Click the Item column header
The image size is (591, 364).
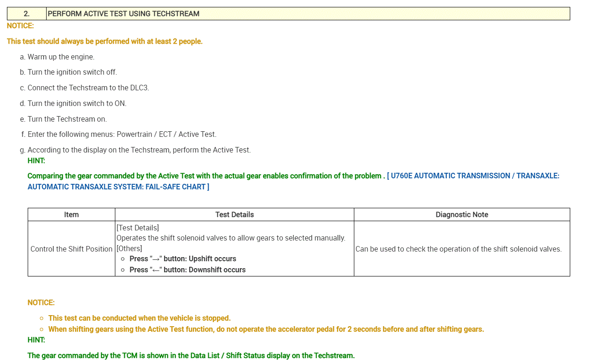72,215
